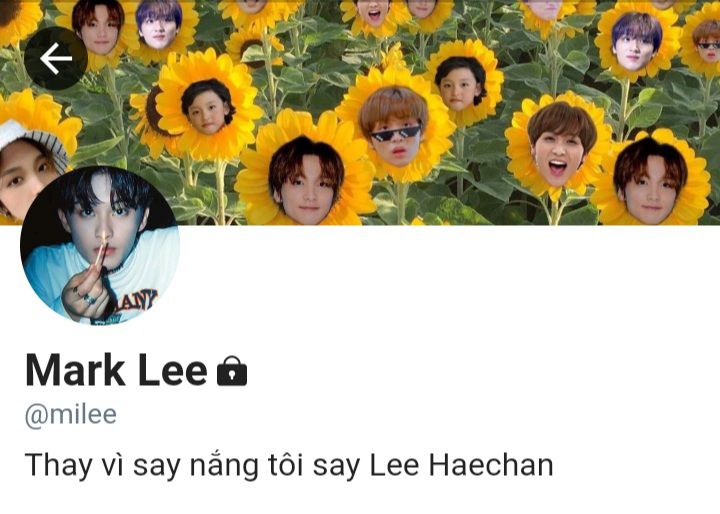Click the bottom-right sunflower with brown-haired face
The image size is (720, 514).
point(651,178)
